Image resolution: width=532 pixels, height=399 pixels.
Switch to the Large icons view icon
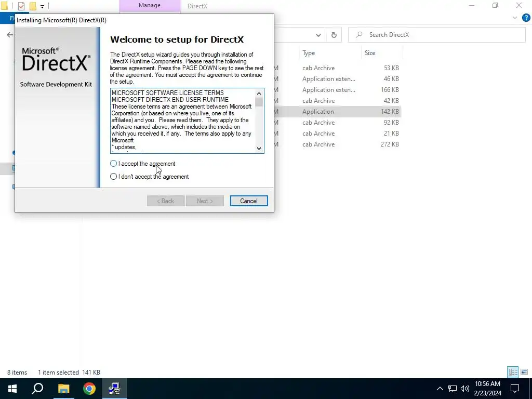pos(524,372)
